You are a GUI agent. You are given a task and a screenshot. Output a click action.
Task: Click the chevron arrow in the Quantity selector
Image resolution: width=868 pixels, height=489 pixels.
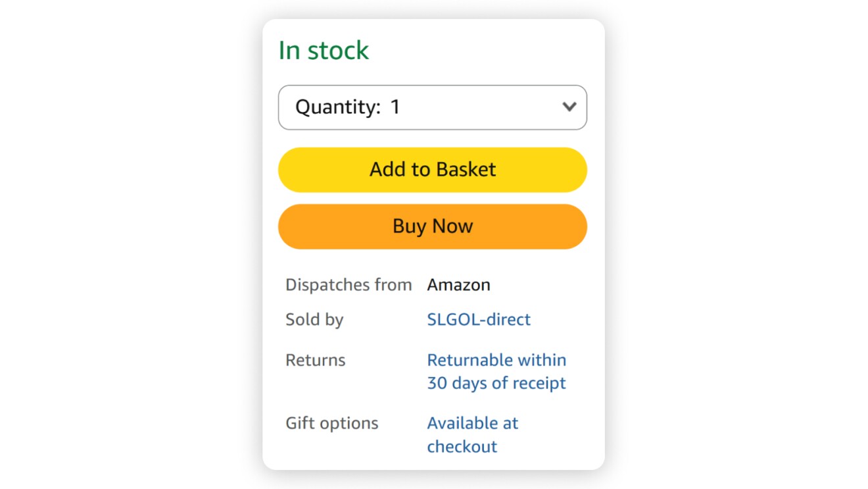(569, 107)
